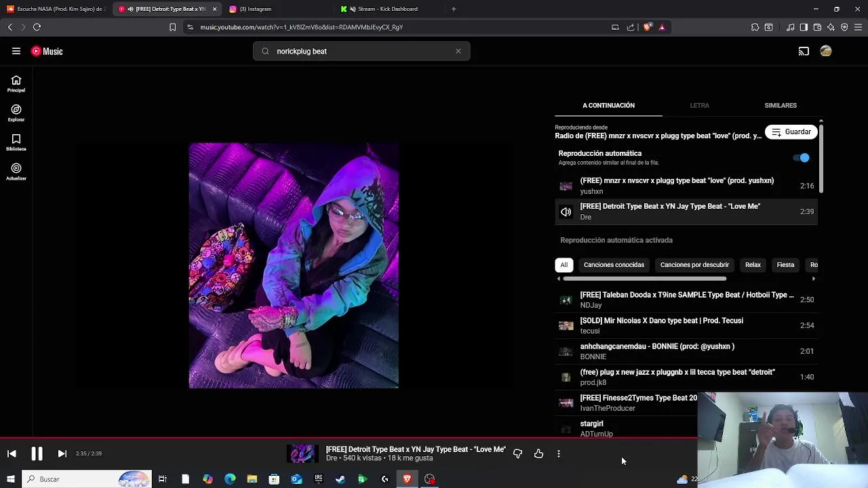Like the current song with thumbs up
Screen dimensions: 868x488
pyautogui.click(x=538, y=453)
